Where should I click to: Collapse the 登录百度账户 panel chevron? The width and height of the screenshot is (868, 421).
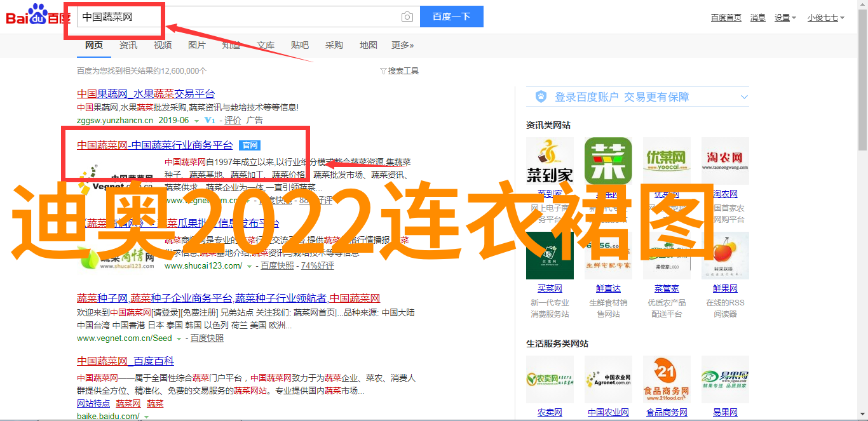[744, 97]
